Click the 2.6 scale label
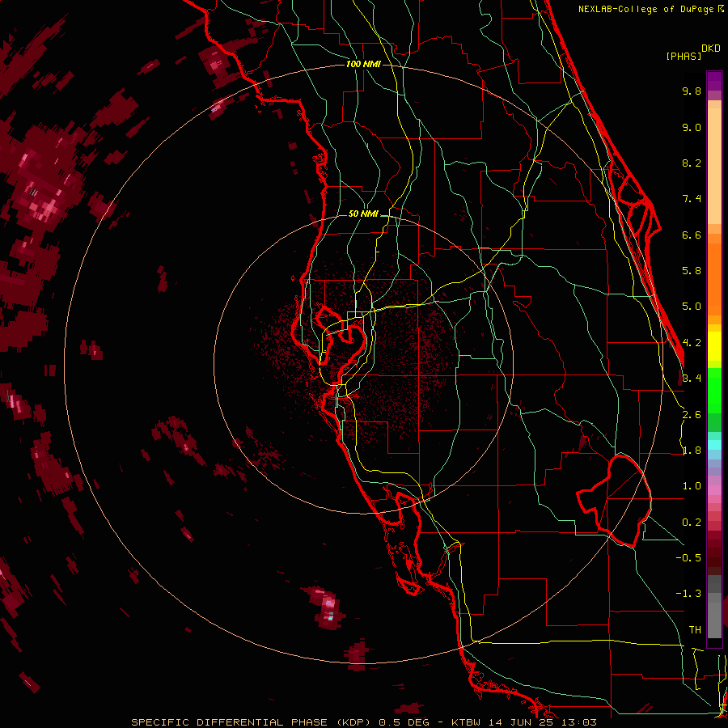Image resolution: width=728 pixels, height=728 pixels. (692, 415)
